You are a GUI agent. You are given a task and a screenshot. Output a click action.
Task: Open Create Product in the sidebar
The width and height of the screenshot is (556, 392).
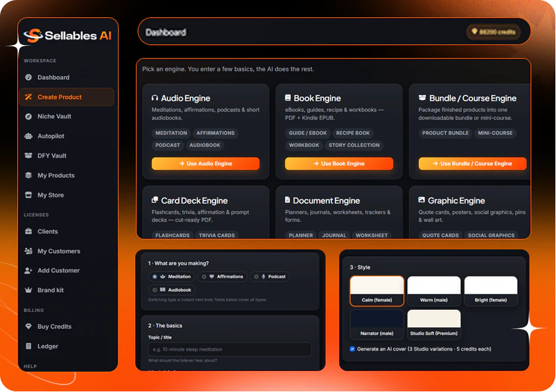(x=67, y=97)
